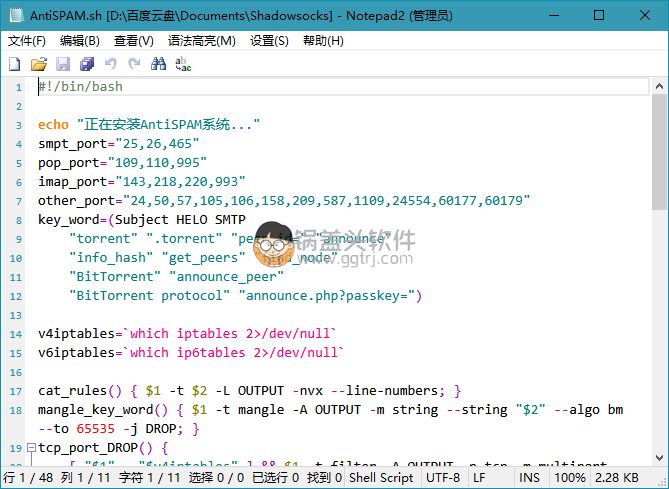Click the "announce.php?passkey=" string
This screenshot has height=489, width=669.
click(327, 296)
